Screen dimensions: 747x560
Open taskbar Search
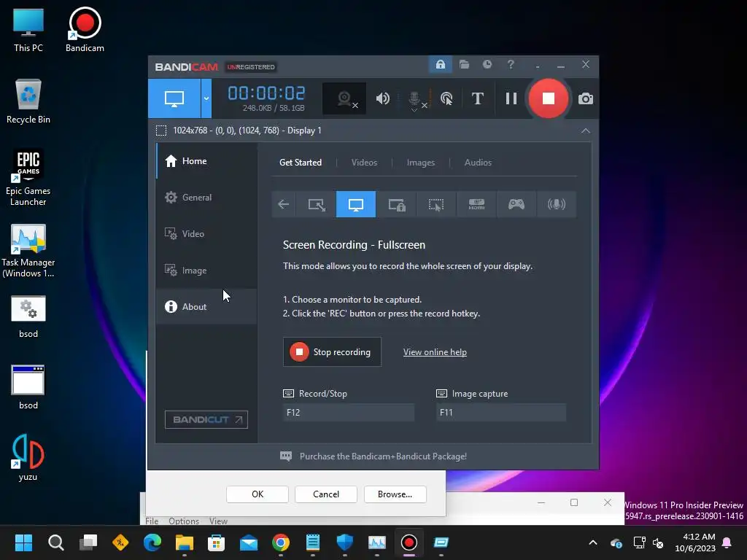click(55, 542)
